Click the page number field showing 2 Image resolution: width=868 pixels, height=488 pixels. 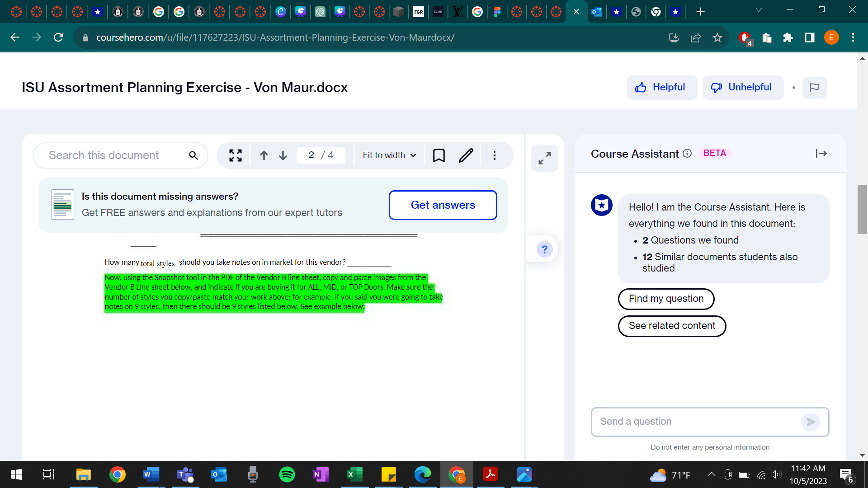pos(311,155)
